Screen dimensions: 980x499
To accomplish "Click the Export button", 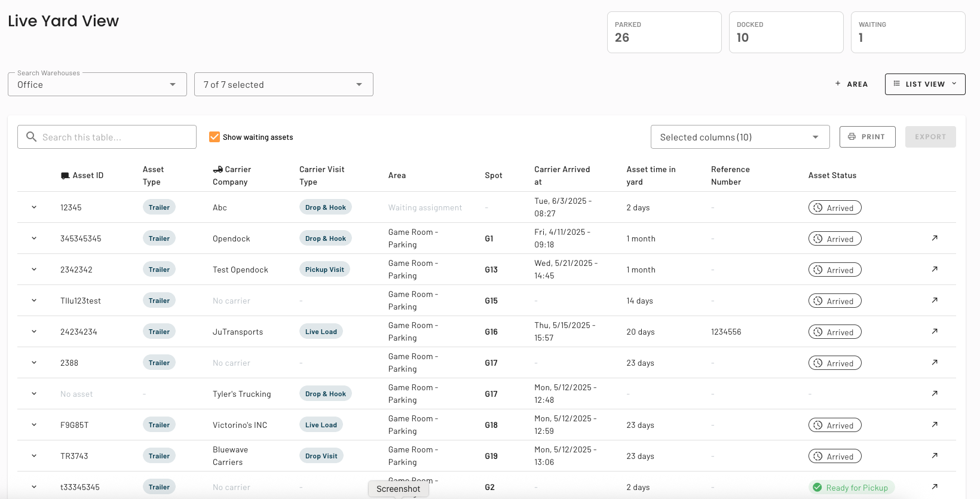I will coord(930,137).
